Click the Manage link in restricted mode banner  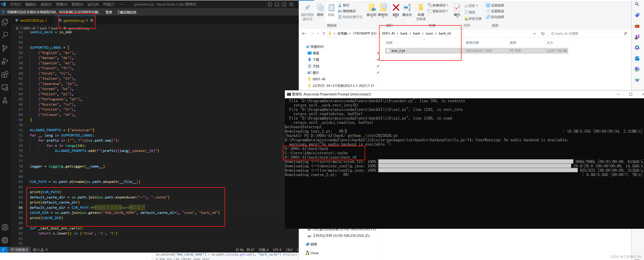point(109,12)
